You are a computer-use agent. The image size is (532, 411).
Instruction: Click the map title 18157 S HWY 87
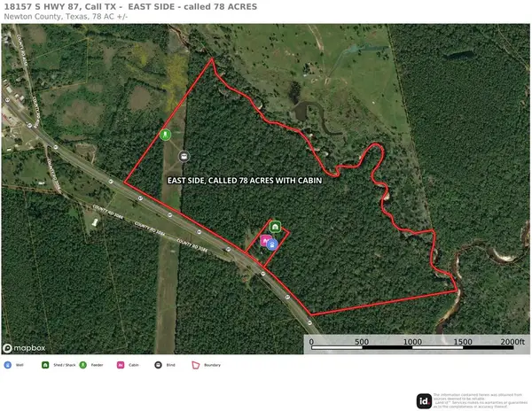pyautogui.click(x=130, y=7)
